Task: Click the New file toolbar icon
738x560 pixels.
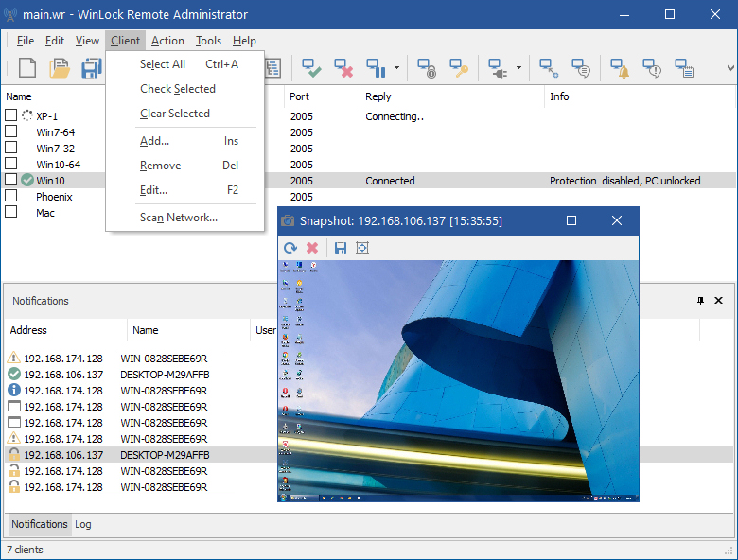Action: 27,68
